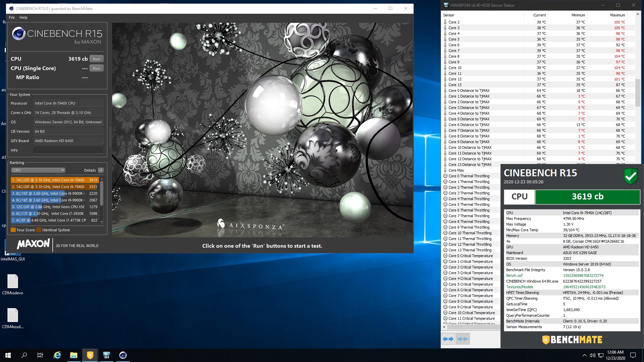Select the Core Max sensor row
Image resolution: width=644 pixels, height=362 pixels.
pos(471,170)
